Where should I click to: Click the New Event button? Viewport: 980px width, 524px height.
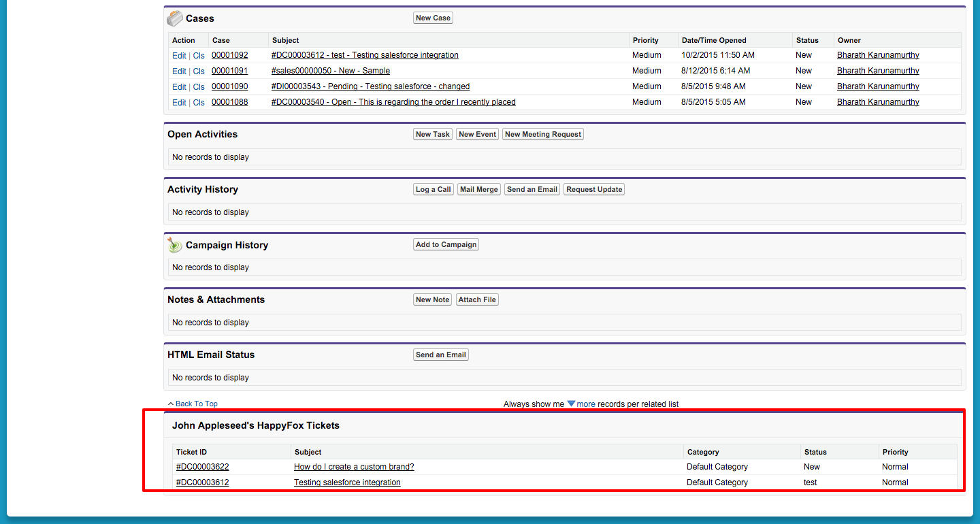click(x=477, y=134)
